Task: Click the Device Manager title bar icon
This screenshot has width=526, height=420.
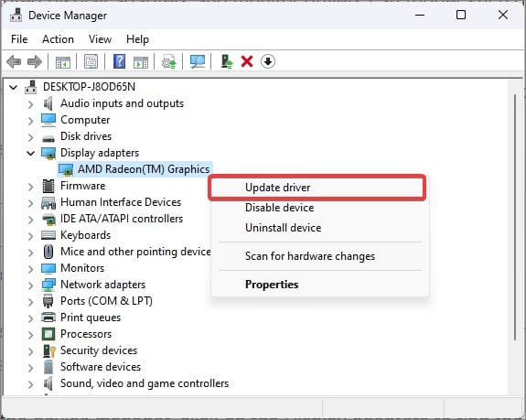Action: (16, 16)
